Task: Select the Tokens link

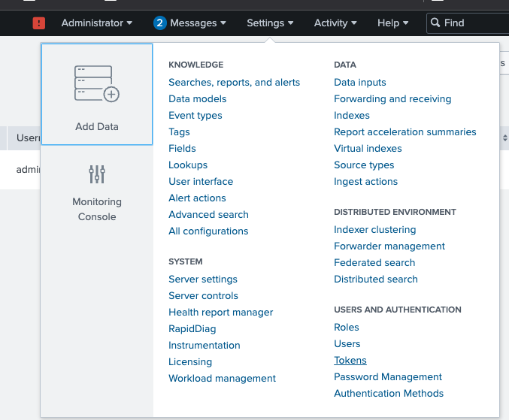Action: pos(350,361)
